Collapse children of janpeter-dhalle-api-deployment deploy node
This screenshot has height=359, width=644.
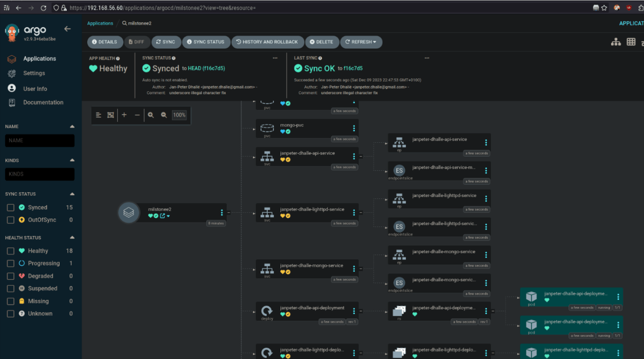(360, 311)
